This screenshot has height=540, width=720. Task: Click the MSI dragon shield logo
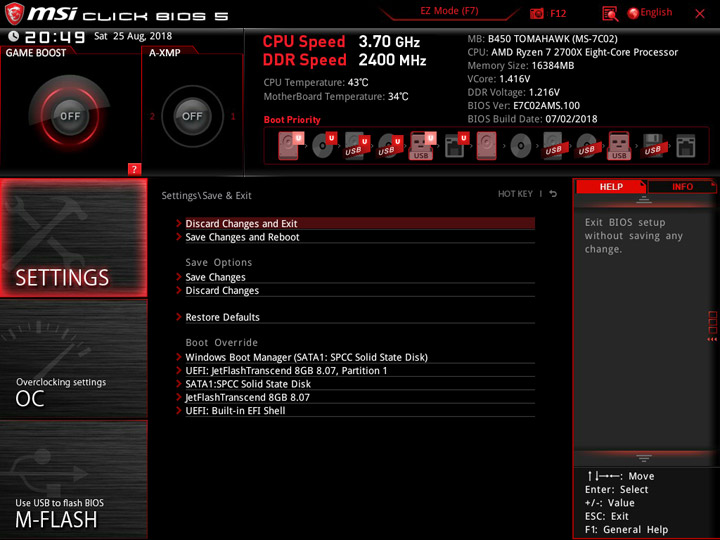click(x=14, y=13)
